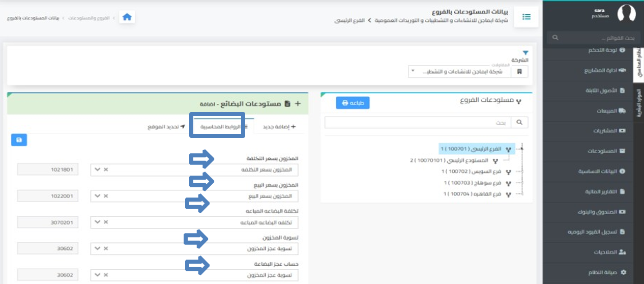This screenshot has height=284, width=644.
Task: Click the بحث search field in the branches panel
Action: [417, 123]
